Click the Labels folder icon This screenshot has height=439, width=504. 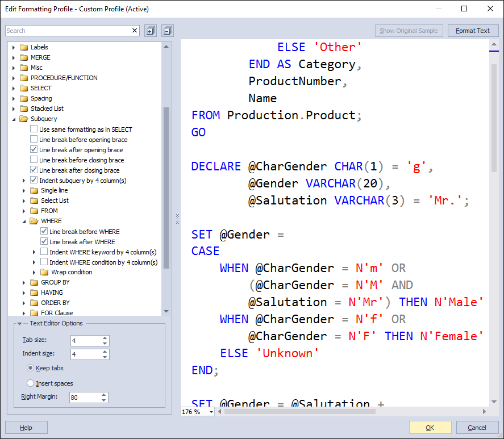24,47
